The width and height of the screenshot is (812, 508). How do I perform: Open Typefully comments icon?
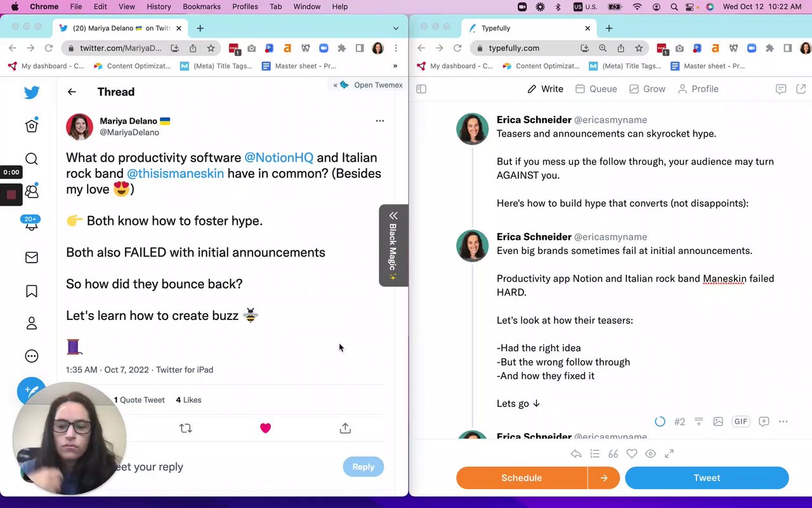click(781, 89)
